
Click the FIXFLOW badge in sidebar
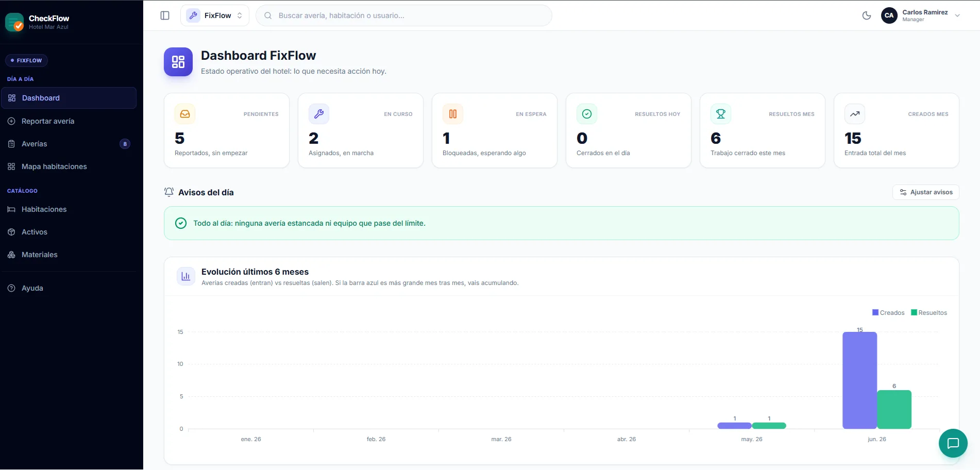pyautogui.click(x=26, y=60)
